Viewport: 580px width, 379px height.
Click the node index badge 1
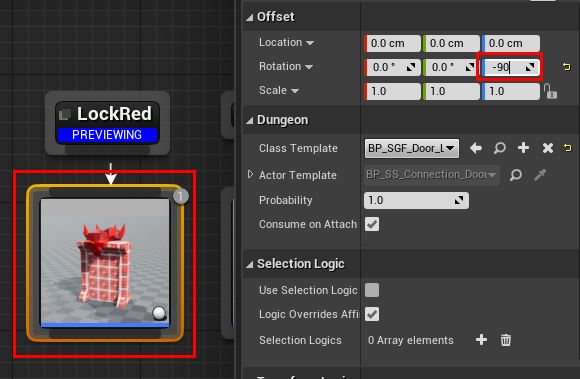coord(181,196)
